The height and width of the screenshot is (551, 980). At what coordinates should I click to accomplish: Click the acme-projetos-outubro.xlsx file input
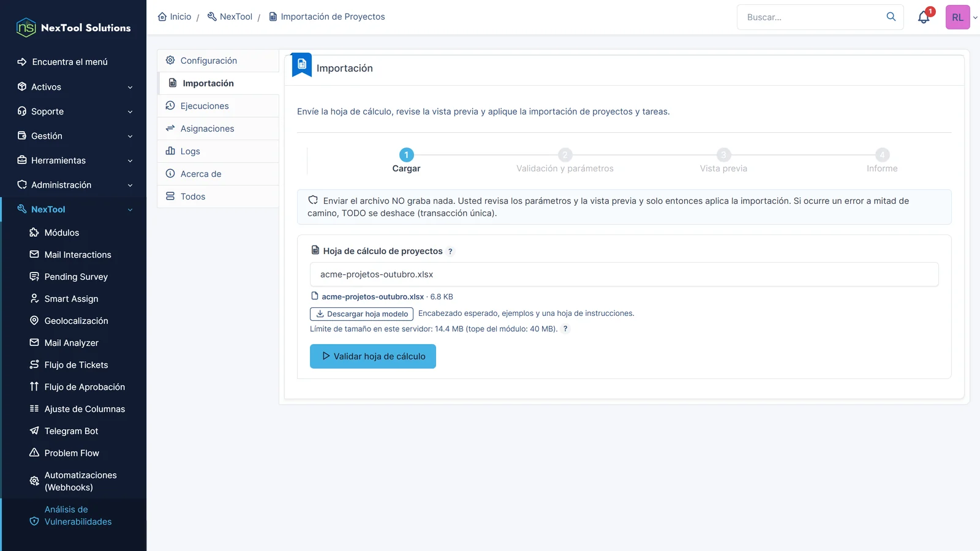point(624,274)
